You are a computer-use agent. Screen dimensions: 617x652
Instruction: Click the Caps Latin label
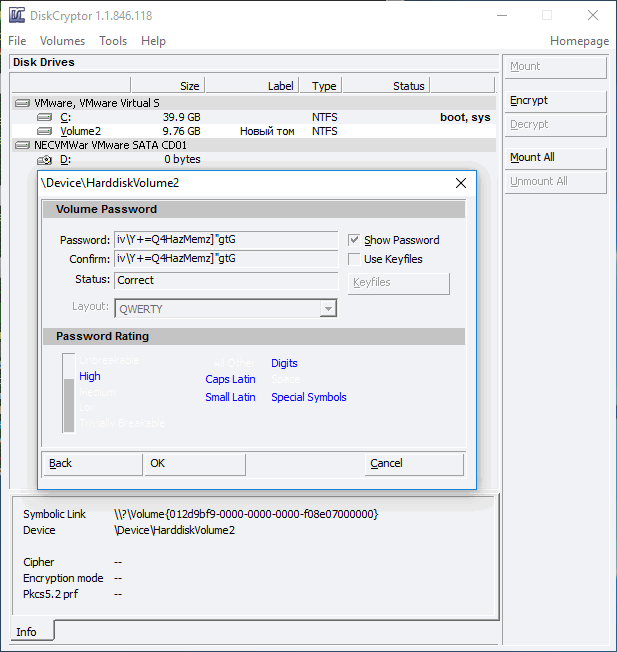(x=230, y=379)
